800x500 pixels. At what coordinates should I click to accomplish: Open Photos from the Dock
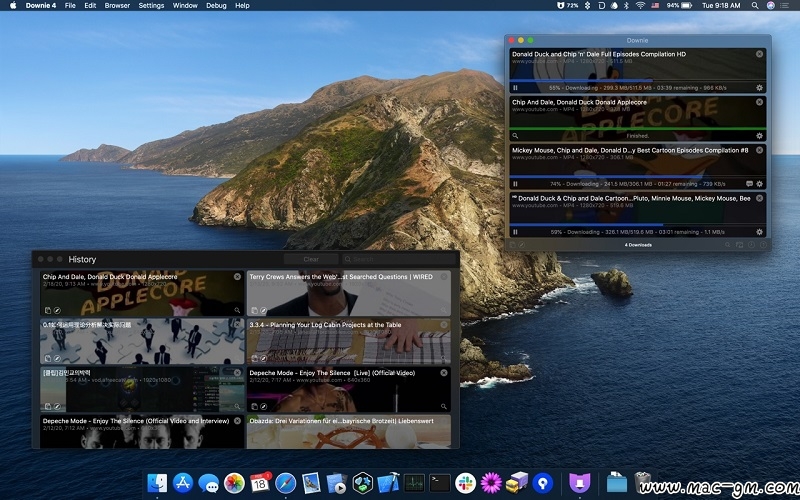[234, 483]
